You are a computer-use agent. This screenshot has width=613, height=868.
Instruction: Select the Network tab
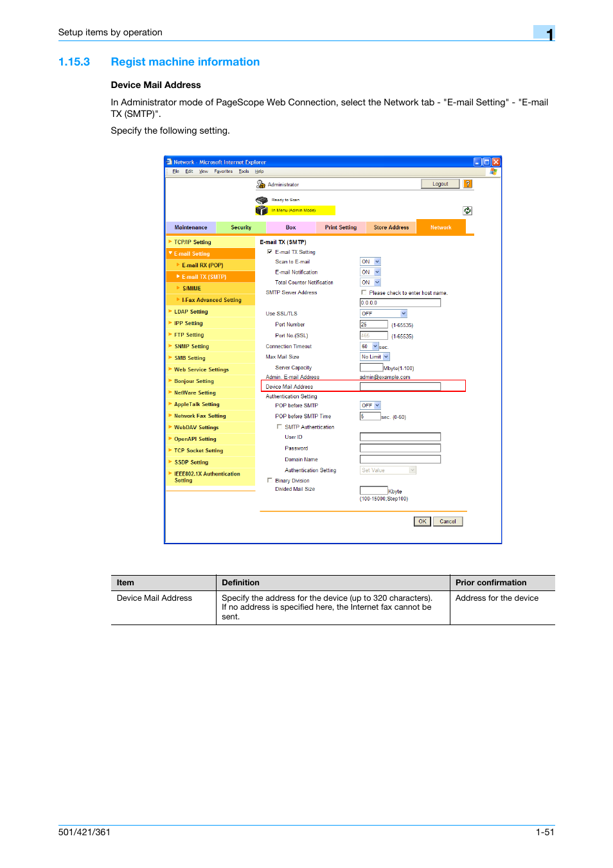tap(441, 227)
